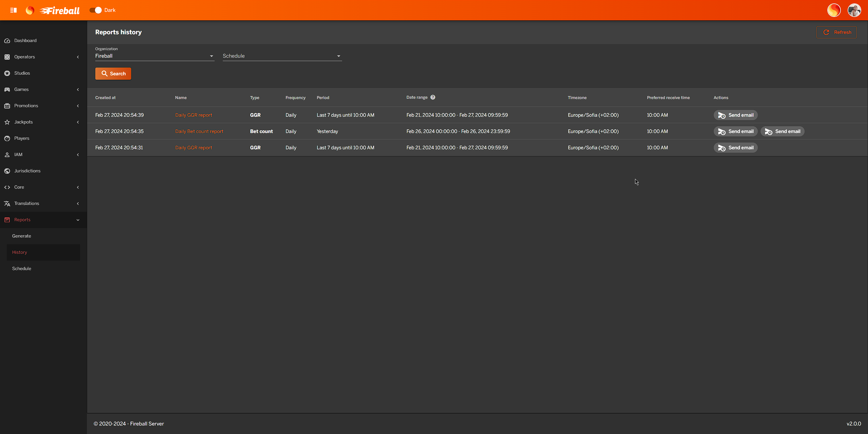Click the sidebar collapse menu icon
This screenshot has width=868, height=434.
(14, 10)
